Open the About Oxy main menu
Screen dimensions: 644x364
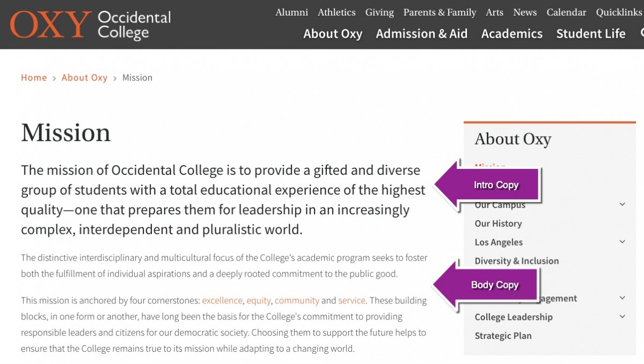pyautogui.click(x=333, y=34)
